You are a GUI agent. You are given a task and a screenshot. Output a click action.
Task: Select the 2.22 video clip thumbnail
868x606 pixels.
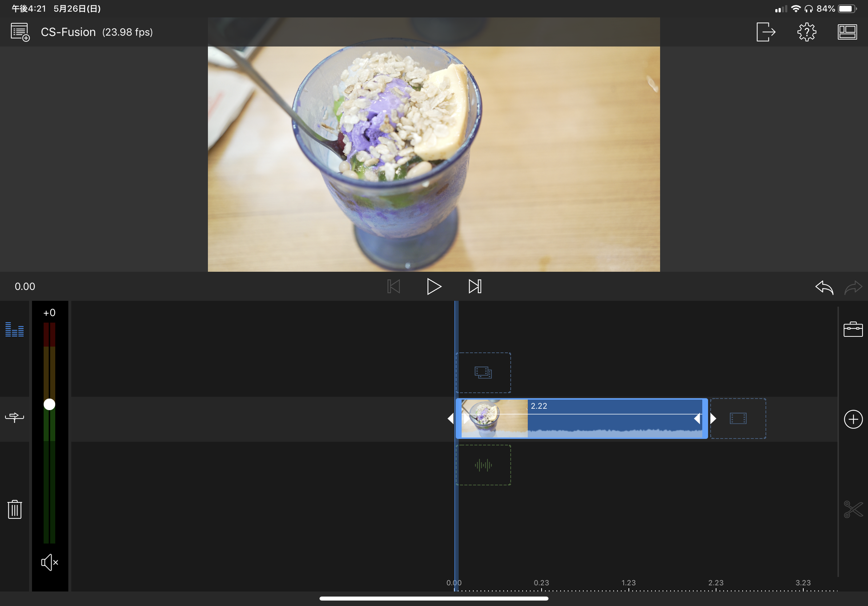pyautogui.click(x=494, y=418)
